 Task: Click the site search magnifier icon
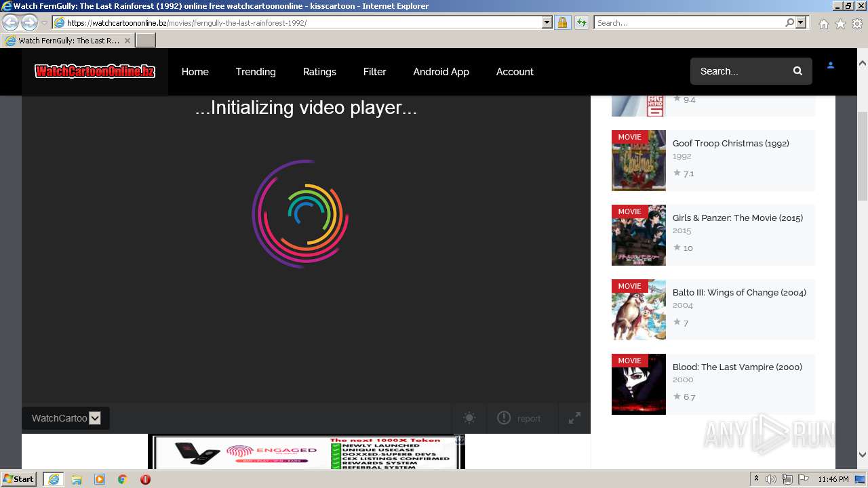point(797,71)
